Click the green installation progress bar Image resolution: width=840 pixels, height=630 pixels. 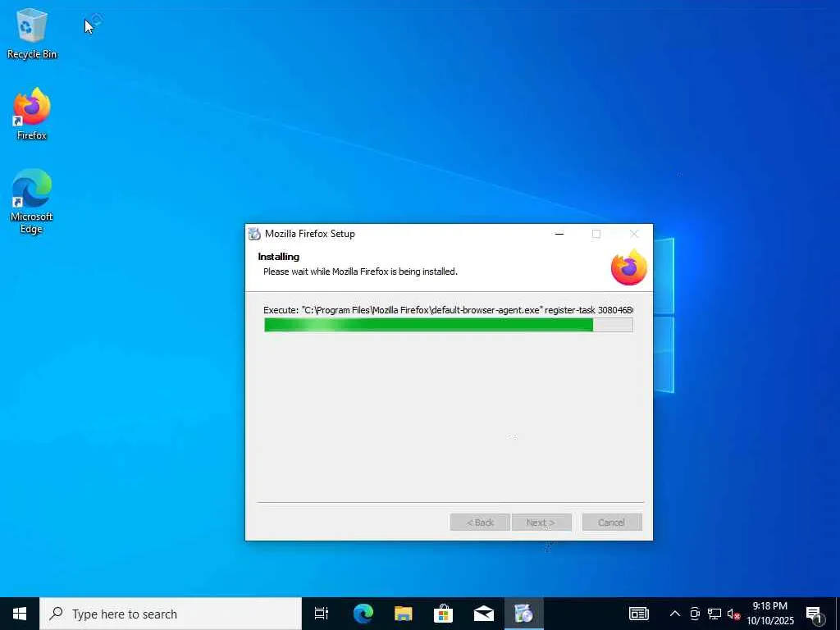[449, 325]
